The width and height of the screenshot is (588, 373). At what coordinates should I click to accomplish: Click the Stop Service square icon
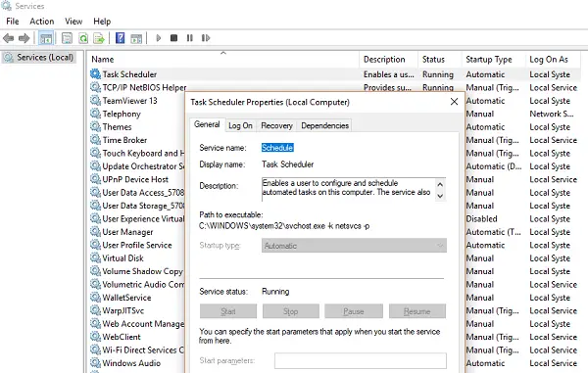(173, 38)
